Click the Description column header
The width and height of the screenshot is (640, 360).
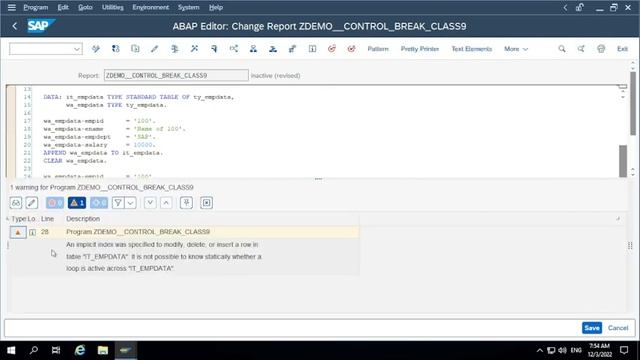83,219
